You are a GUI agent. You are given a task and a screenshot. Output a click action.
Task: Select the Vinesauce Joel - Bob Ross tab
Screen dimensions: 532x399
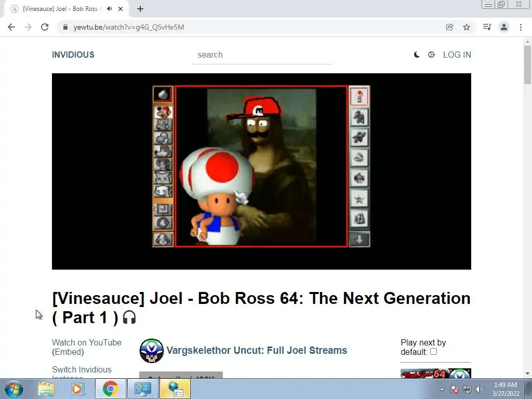pyautogui.click(x=60, y=9)
